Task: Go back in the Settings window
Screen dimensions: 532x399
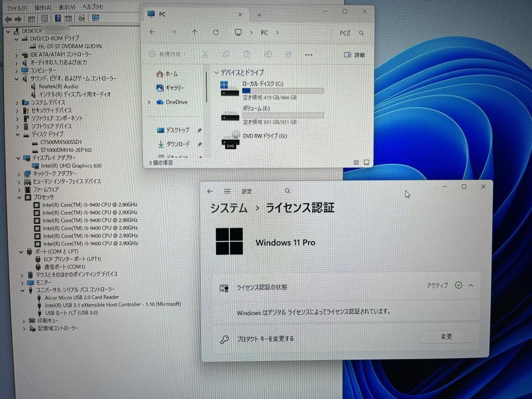Action: 210,191
